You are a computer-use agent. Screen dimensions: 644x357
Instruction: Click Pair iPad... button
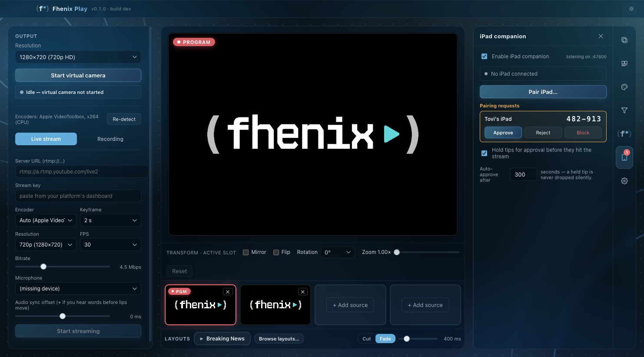pos(543,92)
